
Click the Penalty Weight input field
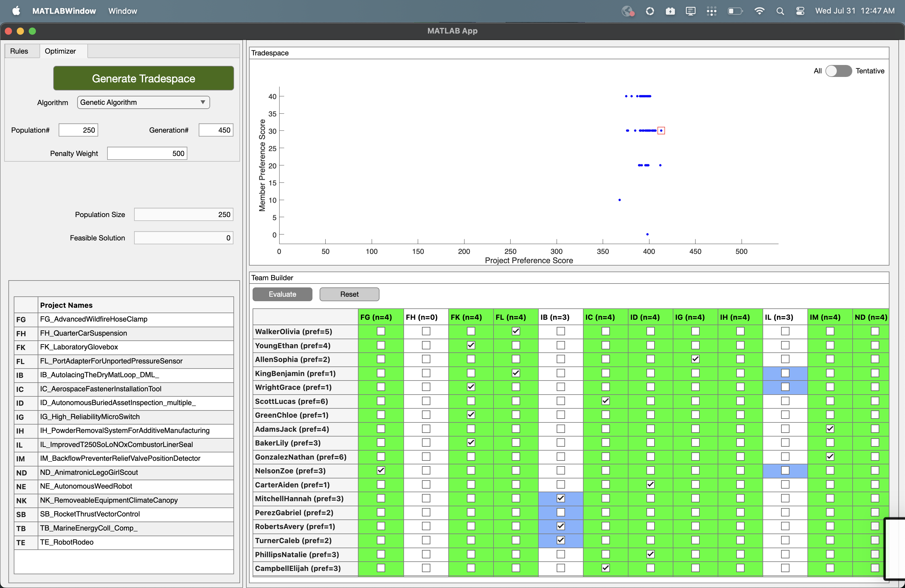point(147,153)
